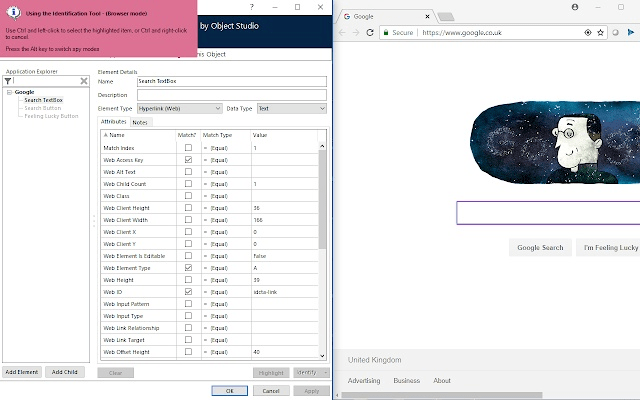This screenshot has height=400, width=640.
Task: Open the About link in Google footer
Action: tap(442, 380)
